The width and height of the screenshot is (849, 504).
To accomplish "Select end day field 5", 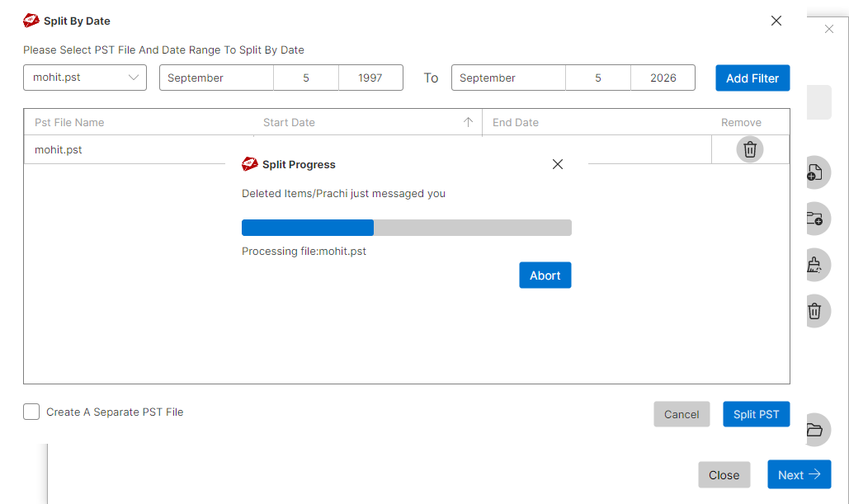I will pyautogui.click(x=597, y=78).
